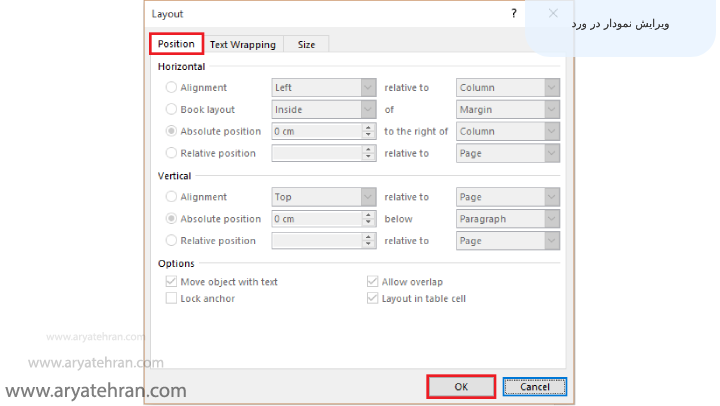Select horizontal Alignment radio button
This screenshot has width=720, height=406.
coord(171,88)
